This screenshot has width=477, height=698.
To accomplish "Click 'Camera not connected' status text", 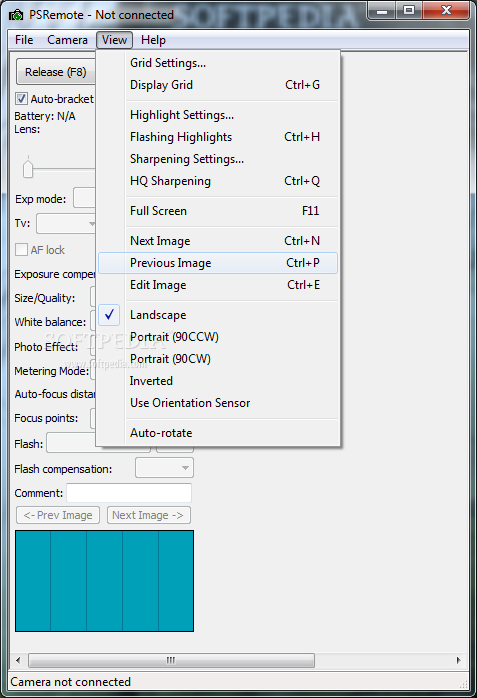I will (70, 682).
